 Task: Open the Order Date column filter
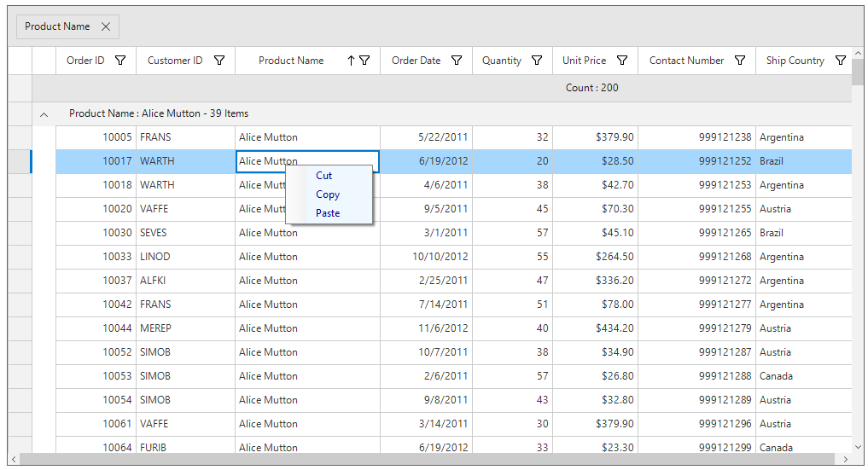pyautogui.click(x=457, y=61)
